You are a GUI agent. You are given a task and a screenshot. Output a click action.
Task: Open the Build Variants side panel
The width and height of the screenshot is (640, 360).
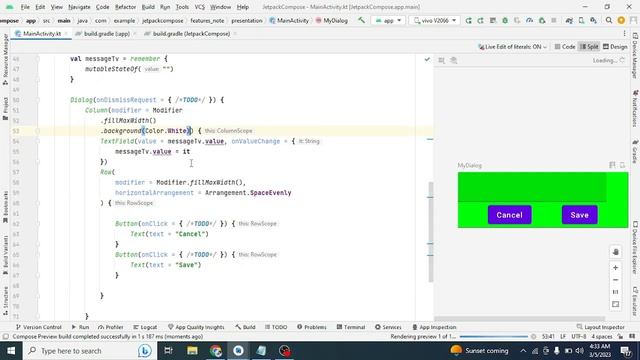pos(5,255)
